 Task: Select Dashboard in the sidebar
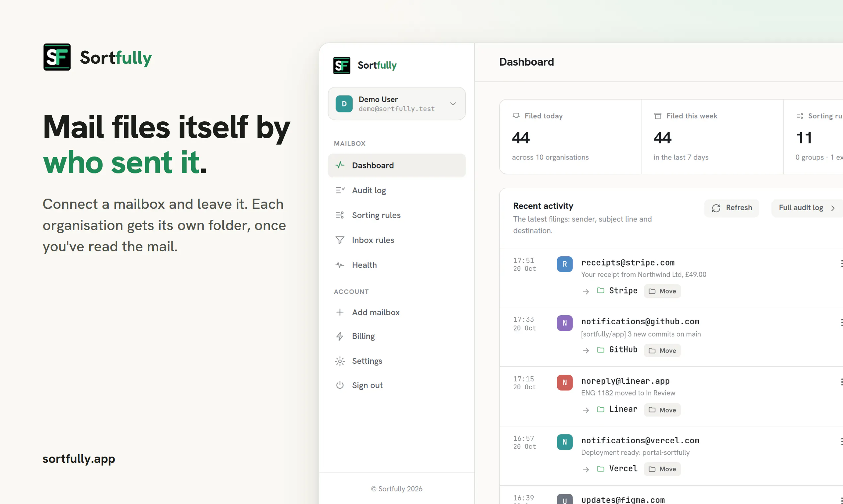pyautogui.click(x=396, y=165)
